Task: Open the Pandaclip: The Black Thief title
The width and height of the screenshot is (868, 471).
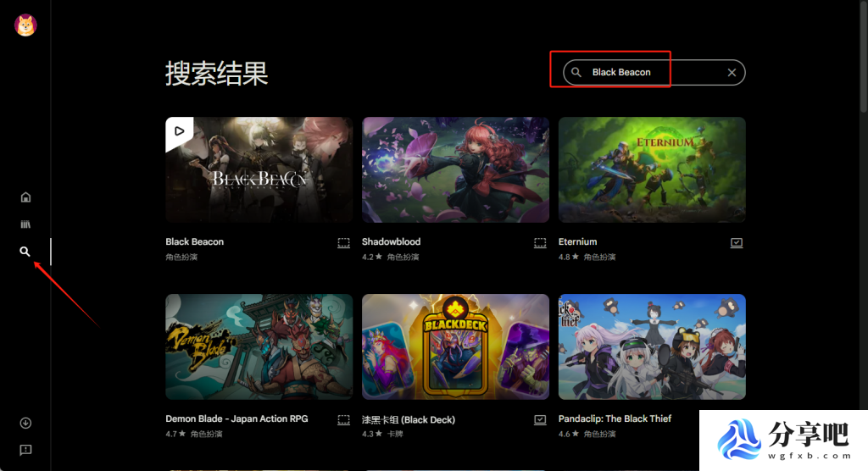Action: pyautogui.click(x=615, y=419)
